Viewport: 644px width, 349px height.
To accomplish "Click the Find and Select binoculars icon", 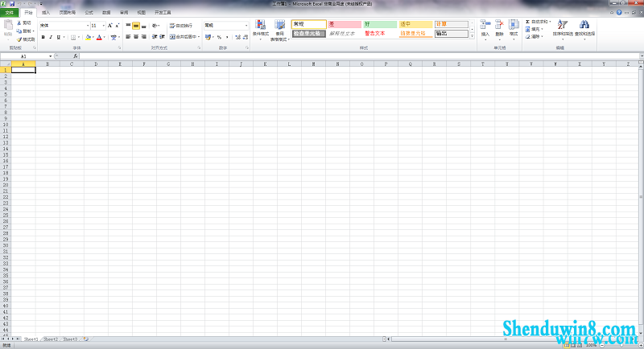I will (584, 25).
